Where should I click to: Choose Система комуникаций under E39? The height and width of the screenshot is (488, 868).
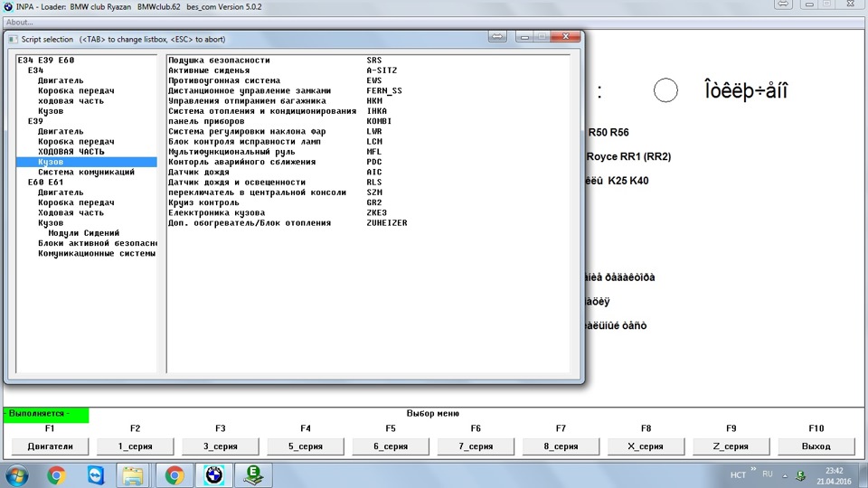click(x=86, y=172)
